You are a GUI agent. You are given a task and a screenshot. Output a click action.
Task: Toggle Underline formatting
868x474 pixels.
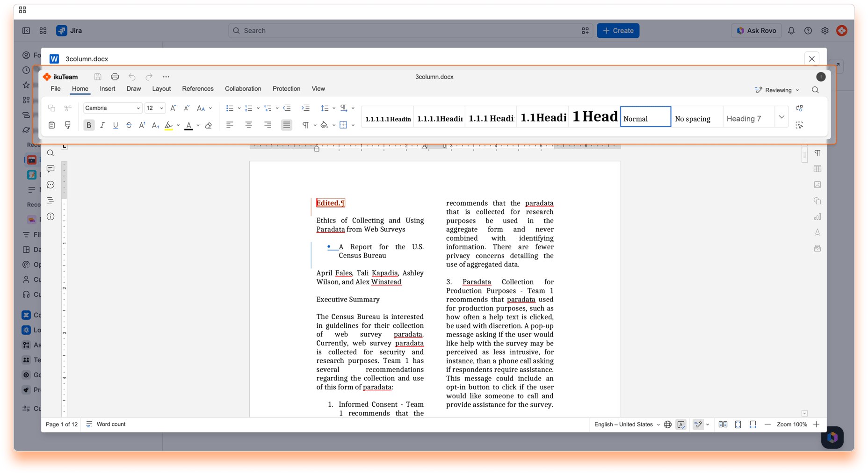(116, 125)
